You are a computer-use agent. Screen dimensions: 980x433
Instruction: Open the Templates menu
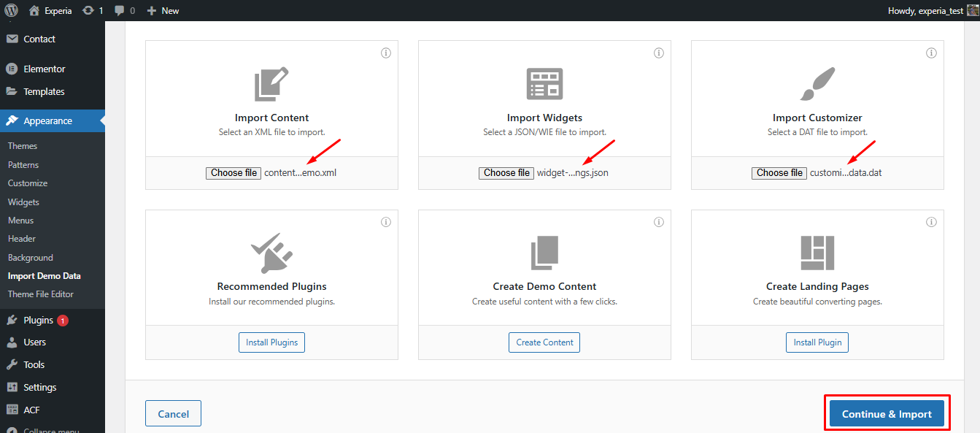click(x=44, y=91)
